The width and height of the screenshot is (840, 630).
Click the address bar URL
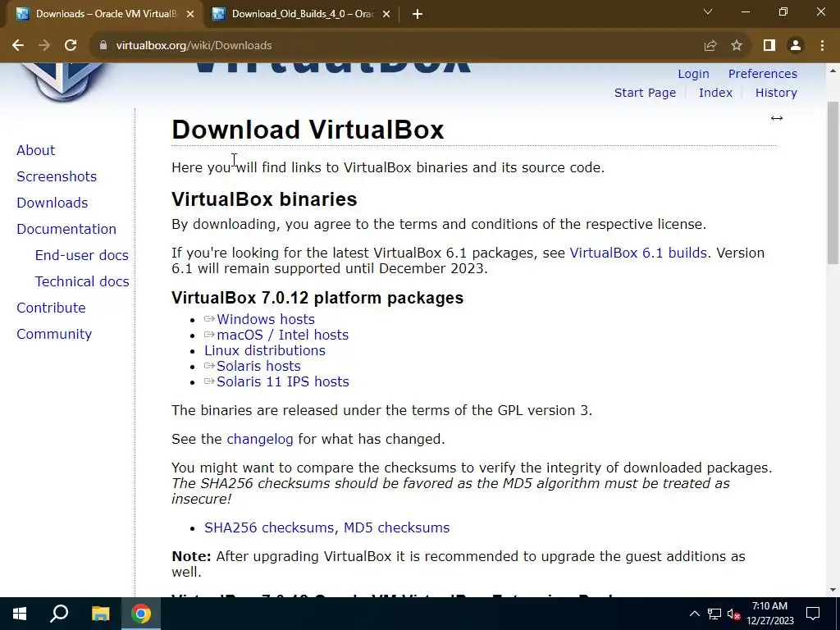point(194,46)
